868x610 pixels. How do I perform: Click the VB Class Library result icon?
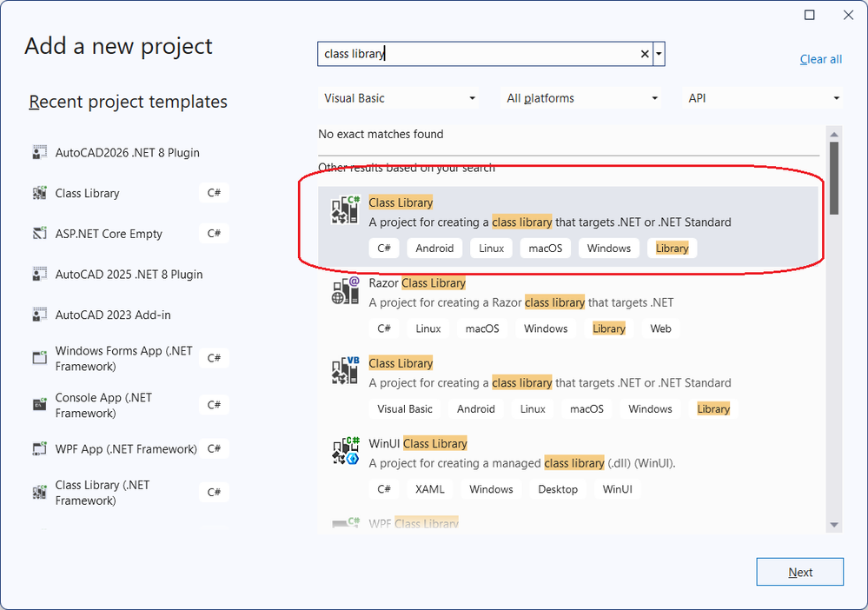(346, 371)
